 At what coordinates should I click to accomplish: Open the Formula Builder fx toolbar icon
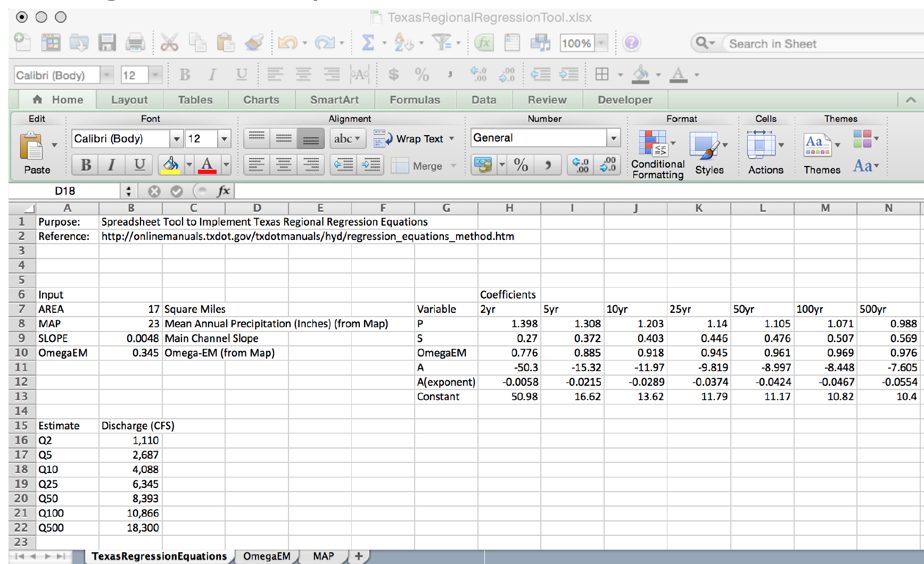pyautogui.click(x=484, y=43)
